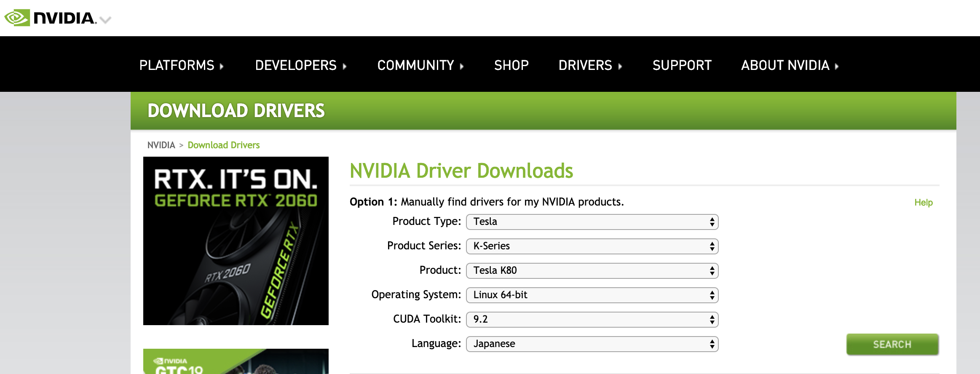This screenshot has height=374, width=980.
Task: Click the Language label
Action: (x=436, y=344)
